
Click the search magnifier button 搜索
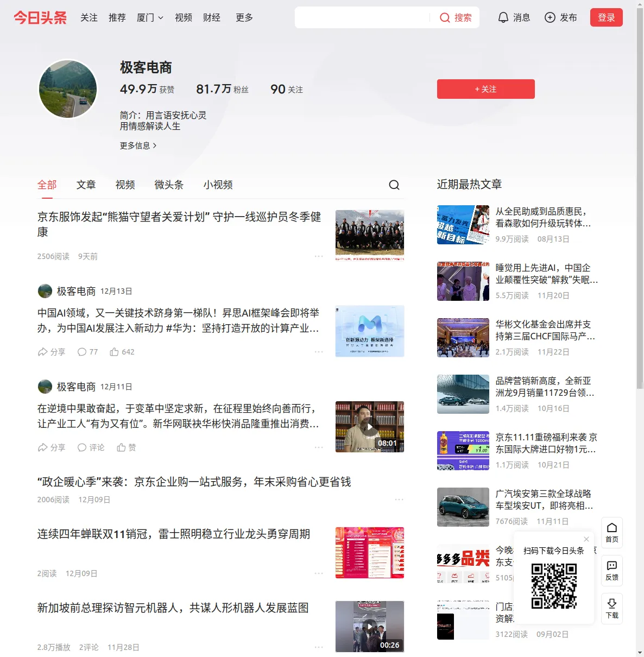click(x=456, y=17)
